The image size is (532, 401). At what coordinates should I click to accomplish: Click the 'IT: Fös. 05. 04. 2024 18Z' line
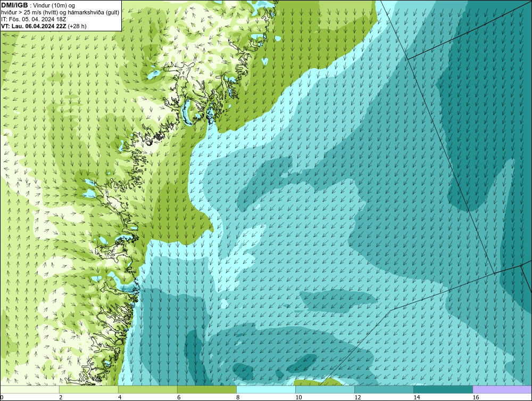[x=34, y=19]
